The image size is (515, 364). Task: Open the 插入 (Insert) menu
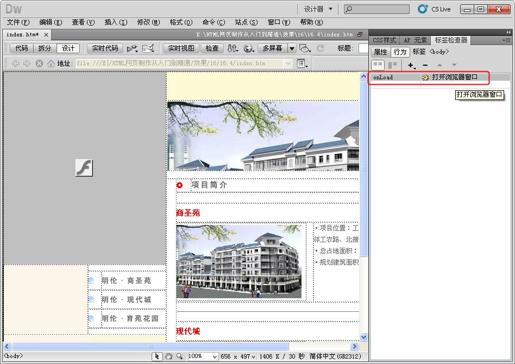point(116,22)
